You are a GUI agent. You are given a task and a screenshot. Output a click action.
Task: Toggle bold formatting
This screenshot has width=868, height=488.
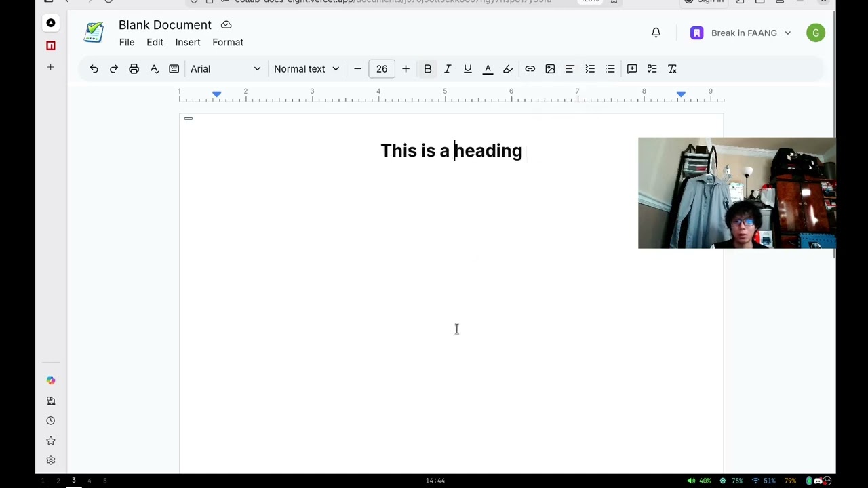pyautogui.click(x=427, y=68)
